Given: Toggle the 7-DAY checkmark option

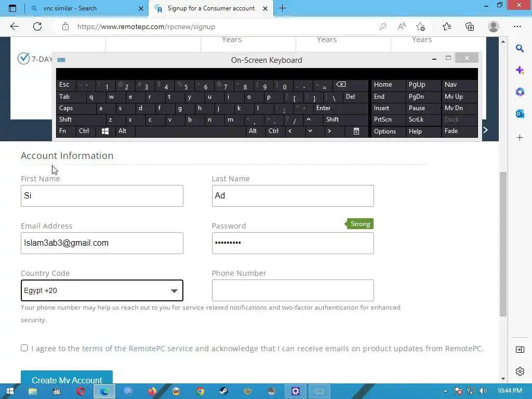Looking at the screenshot, I should point(24,58).
